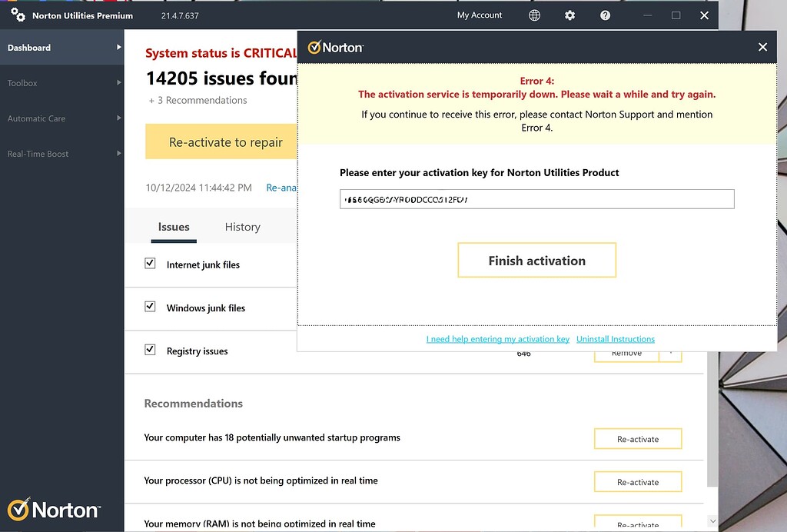The width and height of the screenshot is (787, 532).
Task: Click inside the activation key input field
Action: click(x=536, y=198)
